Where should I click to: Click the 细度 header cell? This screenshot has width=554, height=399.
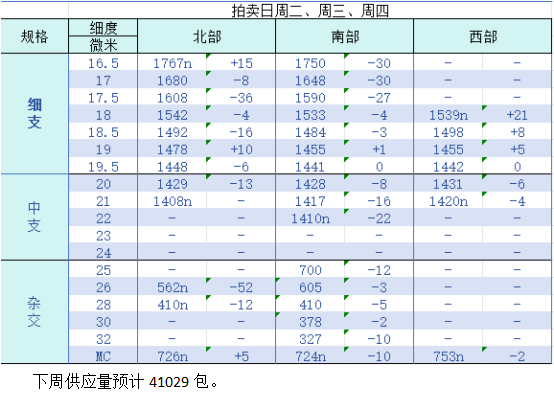(x=103, y=27)
